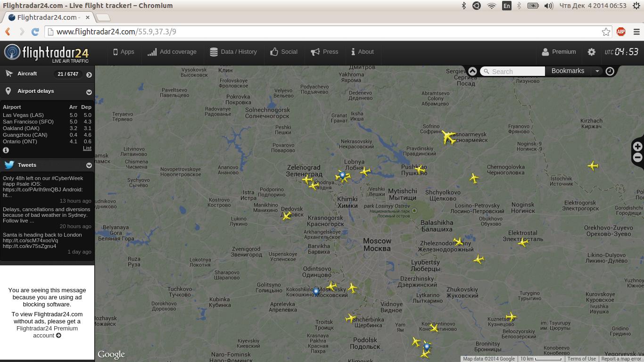
Task: Open the system volume indicator
Action: (x=549, y=6)
